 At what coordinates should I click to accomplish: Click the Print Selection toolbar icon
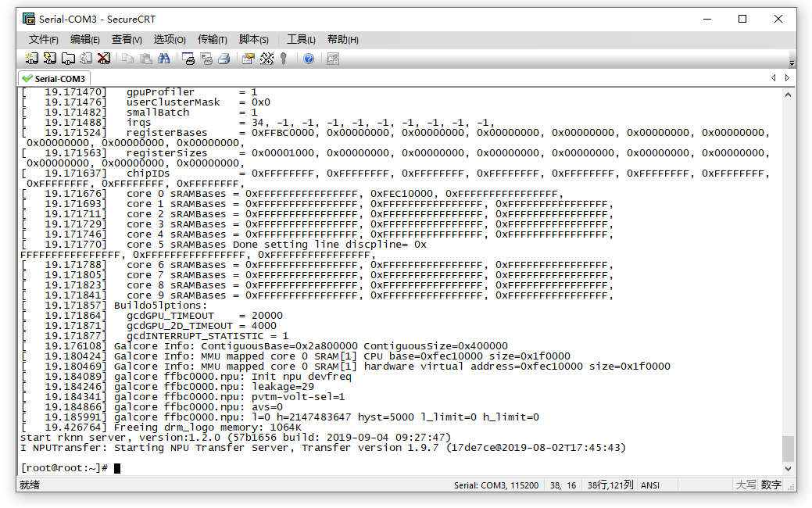click(x=206, y=59)
